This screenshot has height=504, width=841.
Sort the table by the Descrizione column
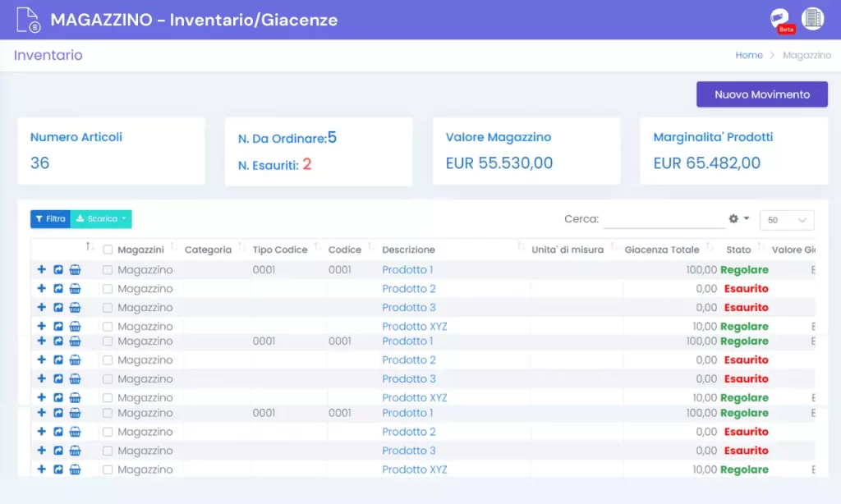click(408, 250)
